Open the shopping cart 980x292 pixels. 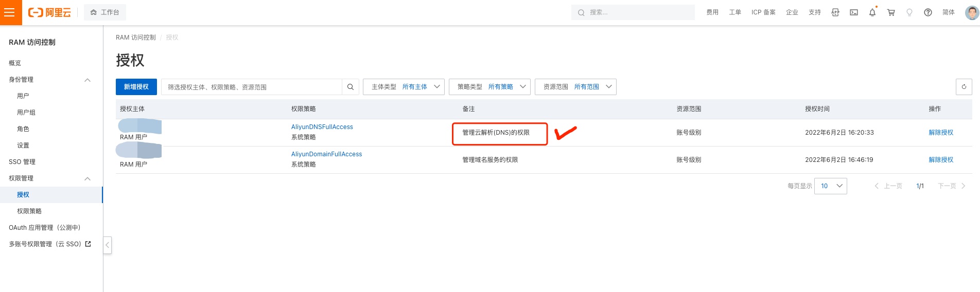pyautogui.click(x=891, y=12)
